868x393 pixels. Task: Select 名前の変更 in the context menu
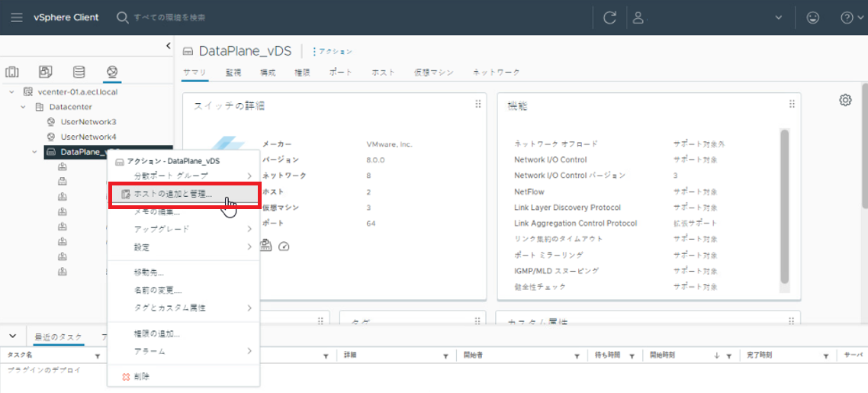coord(157,290)
